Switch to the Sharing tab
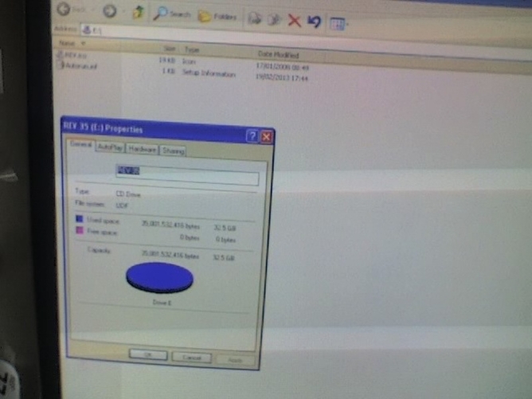The image size is (532, 399). pos(173,151)
